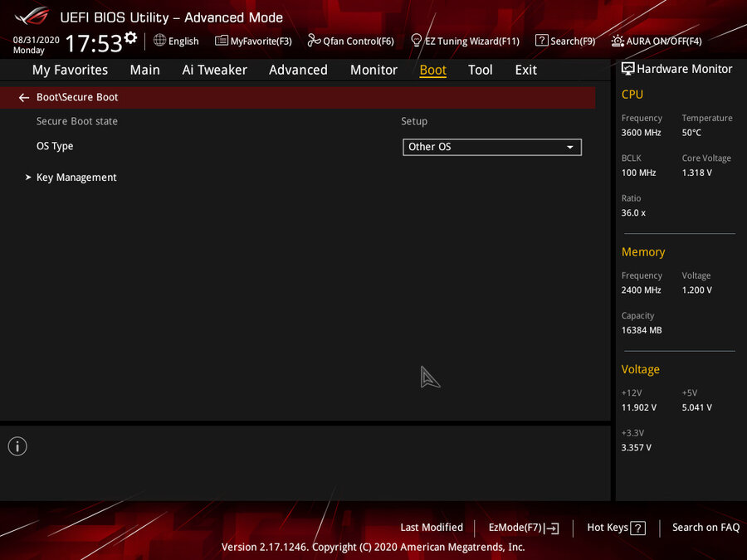
Task: Click CPU frequency value 3600 MHz
Action: coord(641,133)
